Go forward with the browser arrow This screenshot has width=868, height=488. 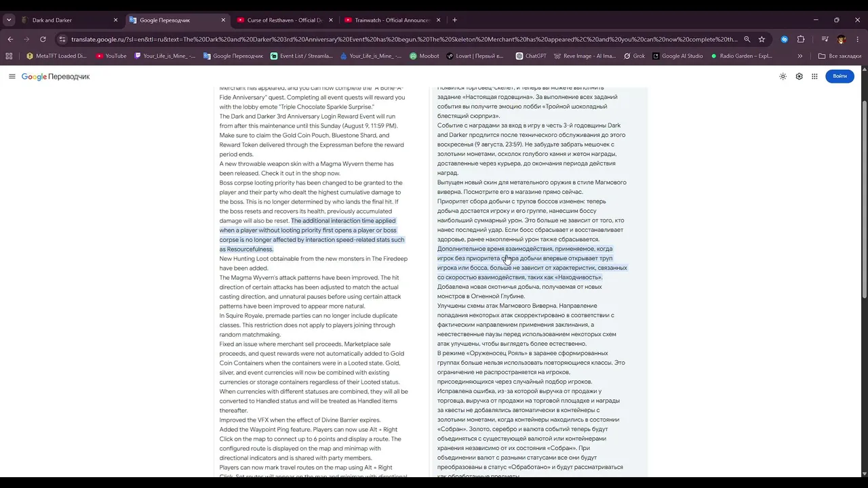26,39
